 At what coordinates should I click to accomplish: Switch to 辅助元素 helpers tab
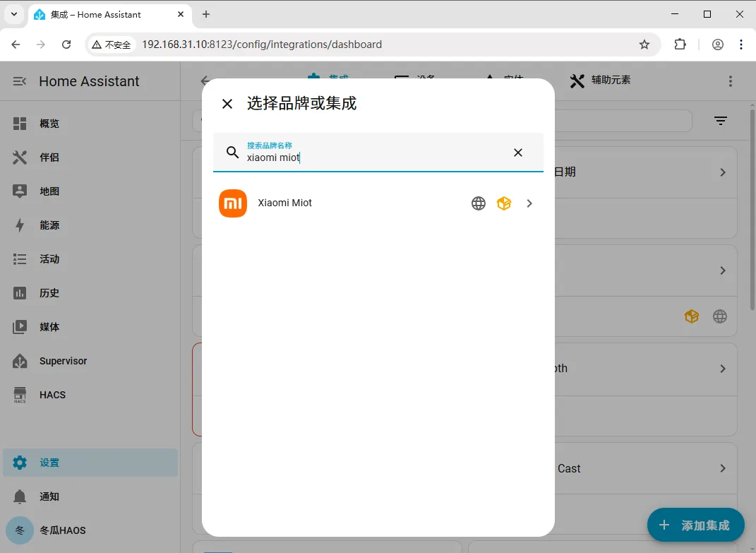[600, 80]
